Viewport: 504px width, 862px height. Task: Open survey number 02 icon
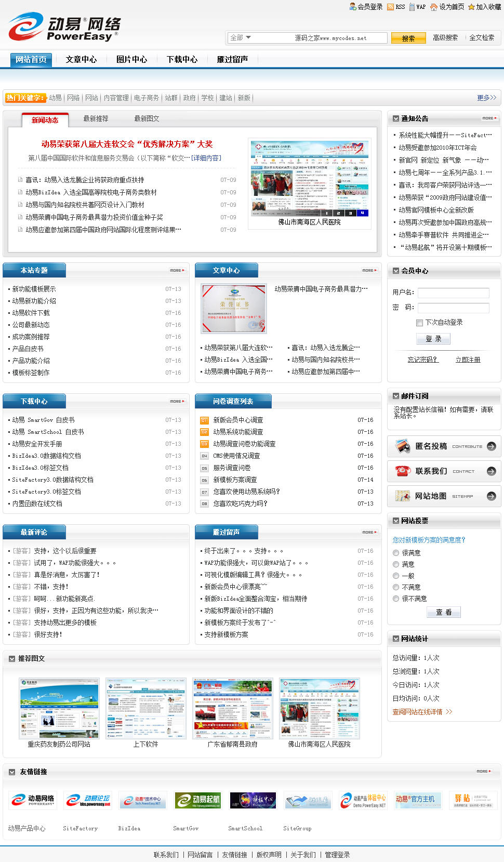(204, 432)
